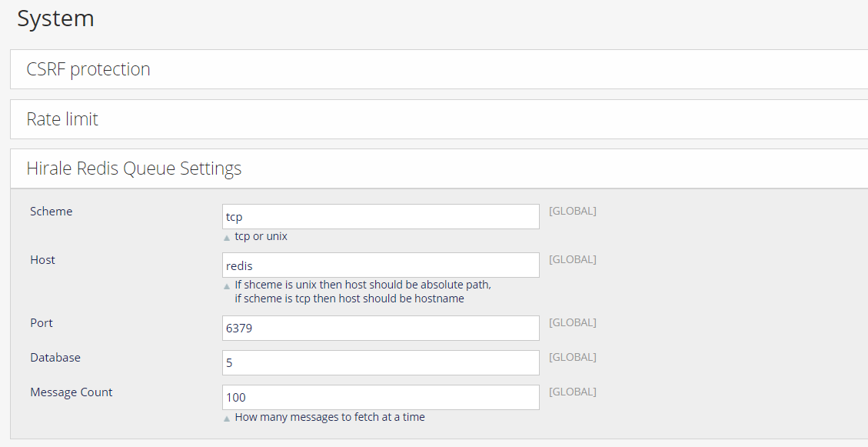The image size is (868, 447).
Task: Select the Port input box
Action: (x=381, y=329)
